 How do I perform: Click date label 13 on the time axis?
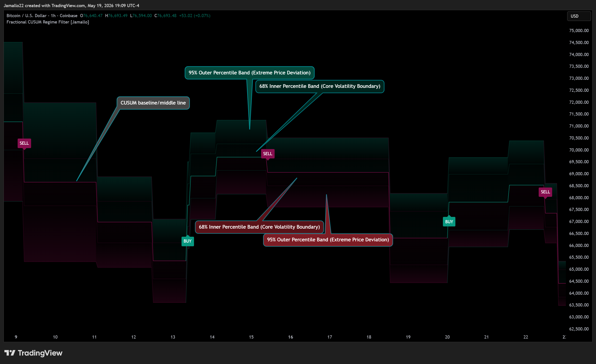pyautogui.click(x=173, y=337)
